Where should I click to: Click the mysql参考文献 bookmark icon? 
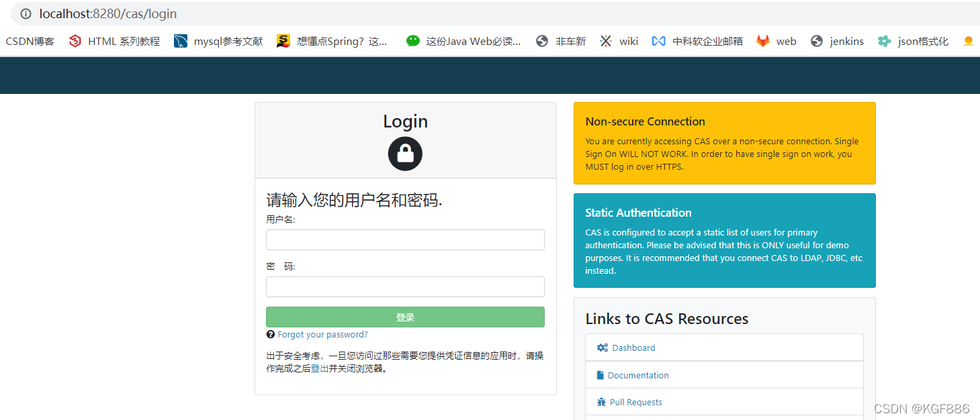[x=181, y=41]
